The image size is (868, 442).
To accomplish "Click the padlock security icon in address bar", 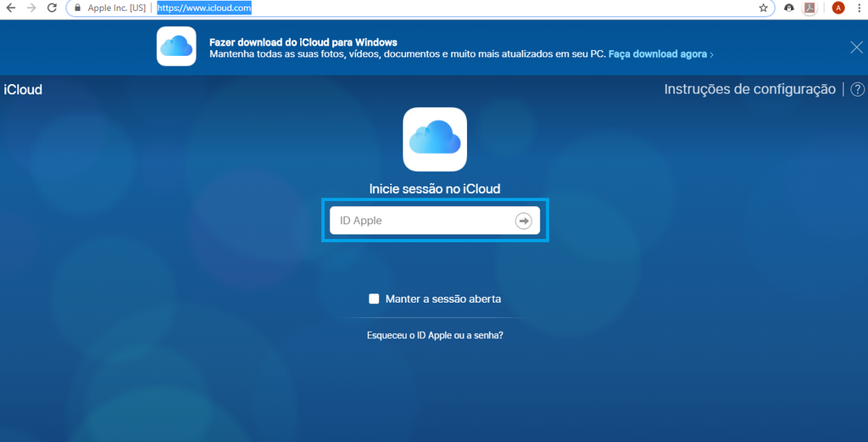I will pos(77,8).
